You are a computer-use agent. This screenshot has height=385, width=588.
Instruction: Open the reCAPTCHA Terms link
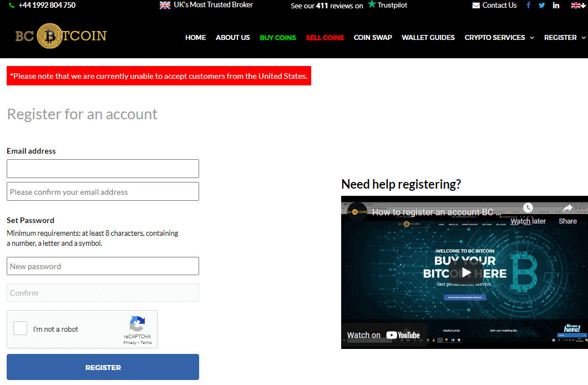pos(146,343)
